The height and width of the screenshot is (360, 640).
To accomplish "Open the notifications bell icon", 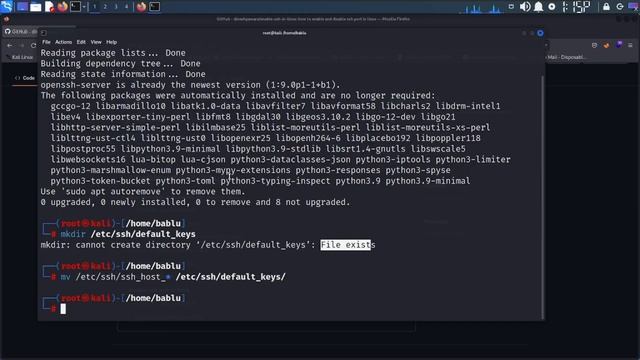I will point(538,7).
